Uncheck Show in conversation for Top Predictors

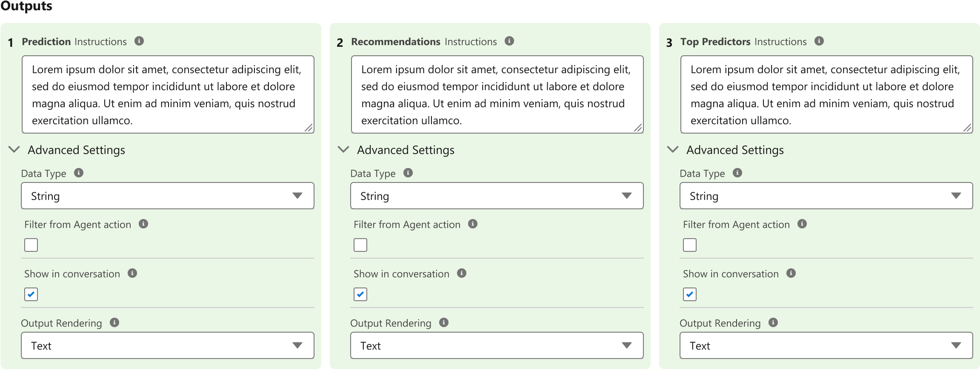click(x=690, y=294)
